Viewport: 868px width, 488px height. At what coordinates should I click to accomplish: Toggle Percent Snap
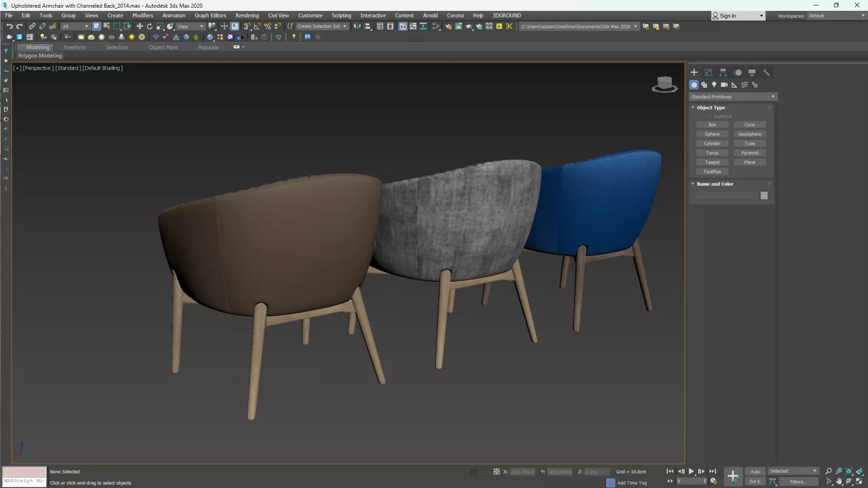point(268,26)
